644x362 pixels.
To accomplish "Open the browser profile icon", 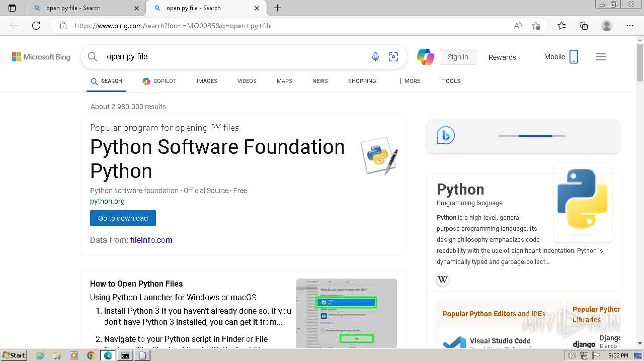I will coord(607,26).
